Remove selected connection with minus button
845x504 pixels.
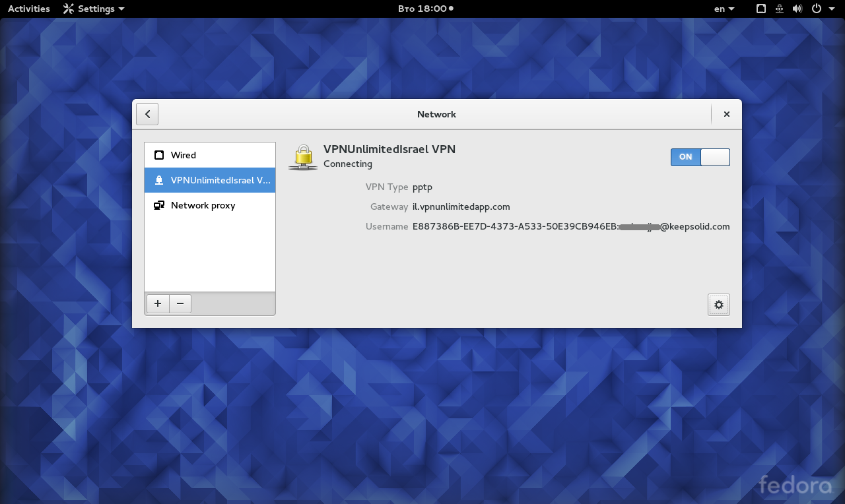(180, 303)
